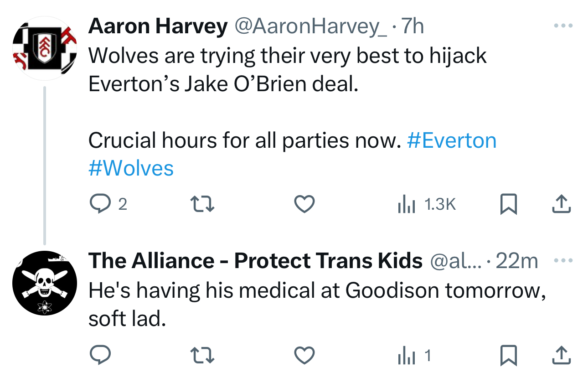Screen dimensions: 588x383
Task: Open the #Everton hashtag
Action: pyautogui.click(x=451, y=140)
